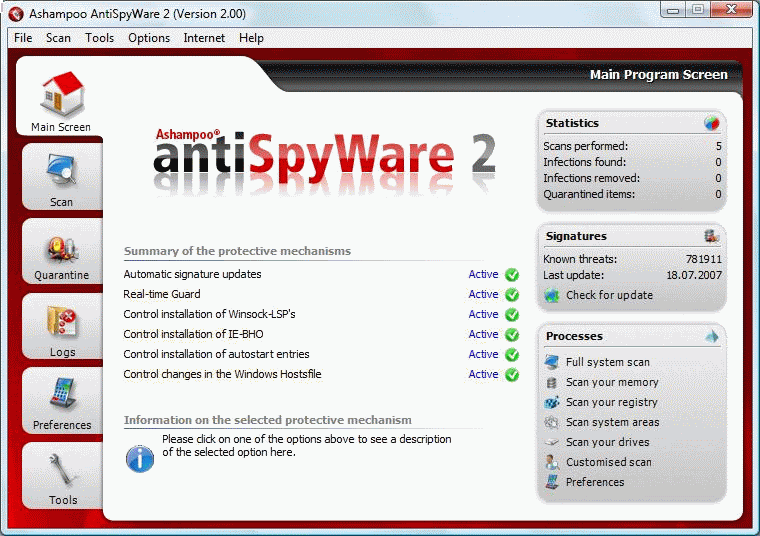
Task: Toggle Active status of Automatic signature updates
Action: click(x=483, y=274)
